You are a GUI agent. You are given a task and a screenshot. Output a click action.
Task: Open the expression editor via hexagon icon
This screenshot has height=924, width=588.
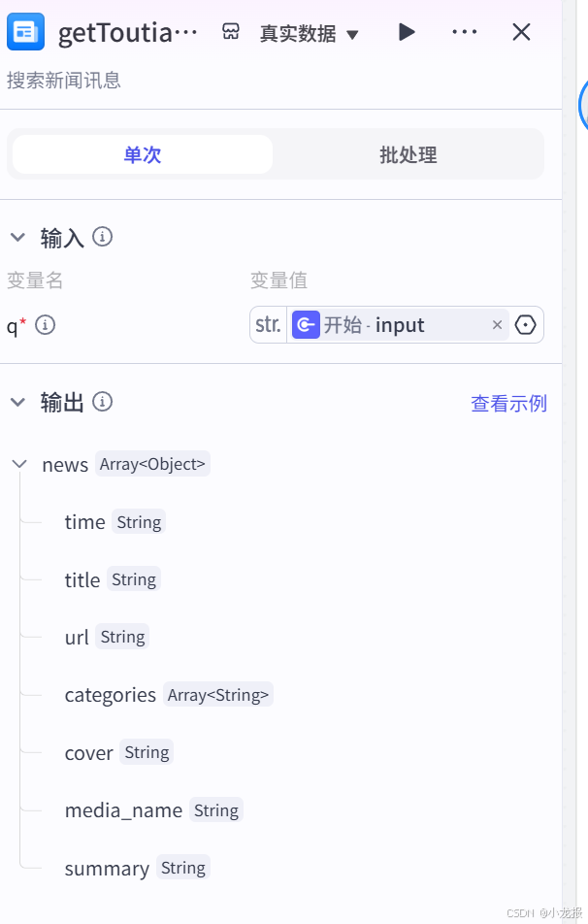(x=525, y=324)
